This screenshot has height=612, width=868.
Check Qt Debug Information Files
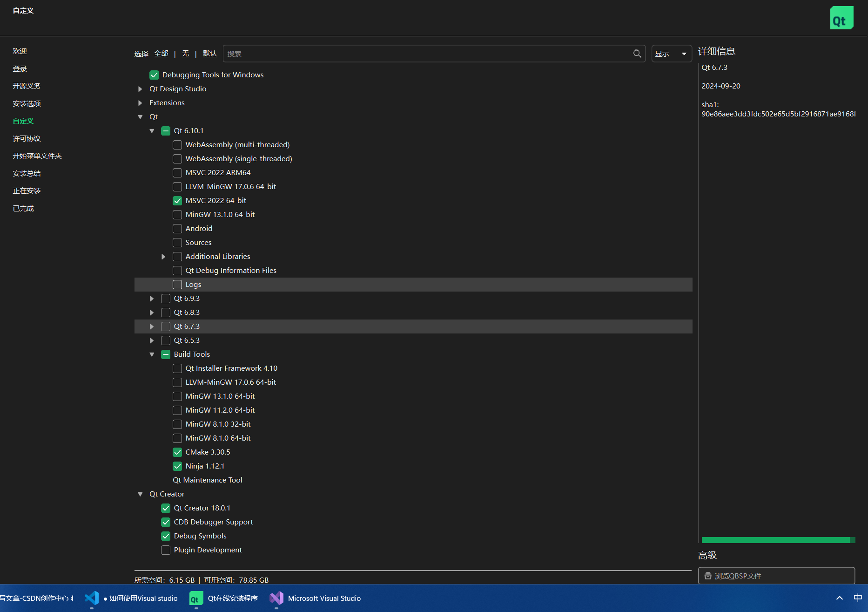point(177,271)
